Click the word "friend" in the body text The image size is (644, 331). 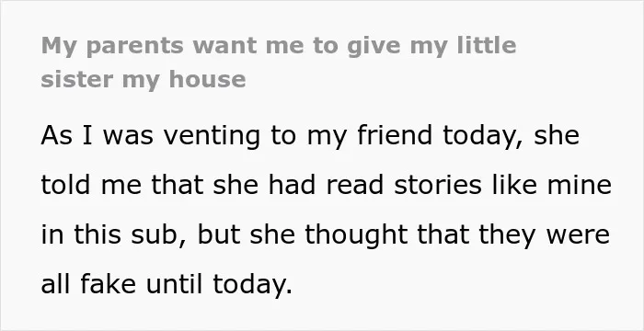(395, 135)
